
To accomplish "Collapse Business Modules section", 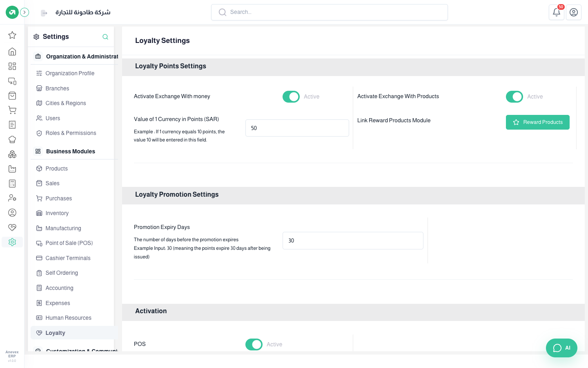I will click(x=74, y=151).
